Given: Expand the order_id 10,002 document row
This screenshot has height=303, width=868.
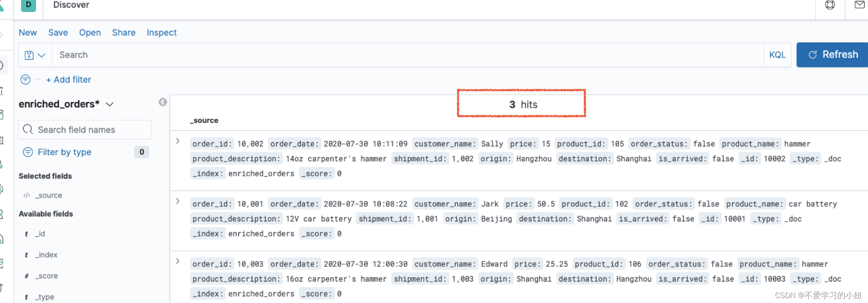Looking at the screenshot, I should (x=178, y=141).
